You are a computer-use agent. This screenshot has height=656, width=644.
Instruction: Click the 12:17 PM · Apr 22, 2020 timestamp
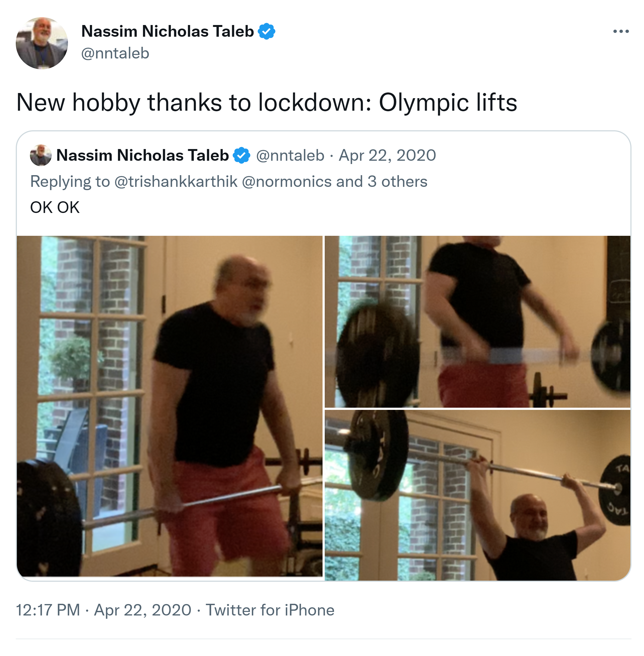click(x=104, y=610)
